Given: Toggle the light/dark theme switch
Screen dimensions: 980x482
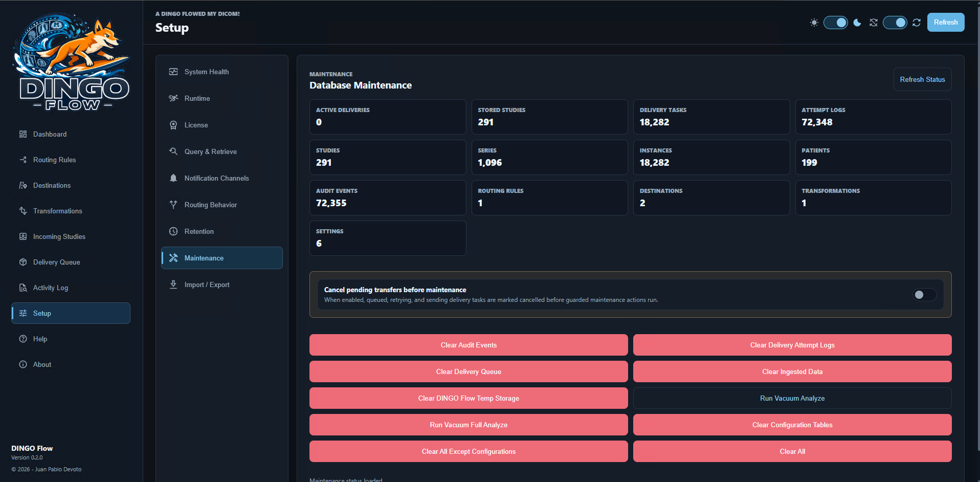Looking at the screenshot, I should [x=836, y=23].
